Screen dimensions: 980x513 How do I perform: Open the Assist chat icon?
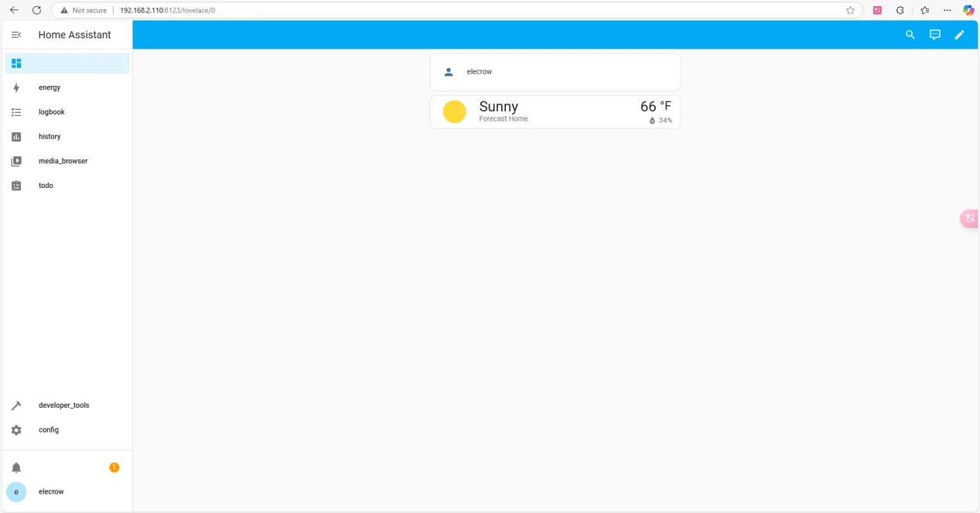pyautogui.click(x=934, y=35)
